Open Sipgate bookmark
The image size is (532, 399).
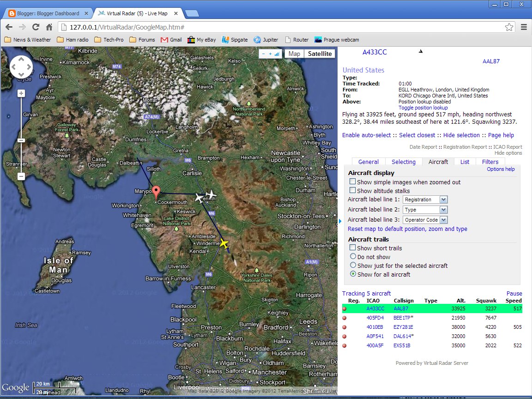[235, 40]
